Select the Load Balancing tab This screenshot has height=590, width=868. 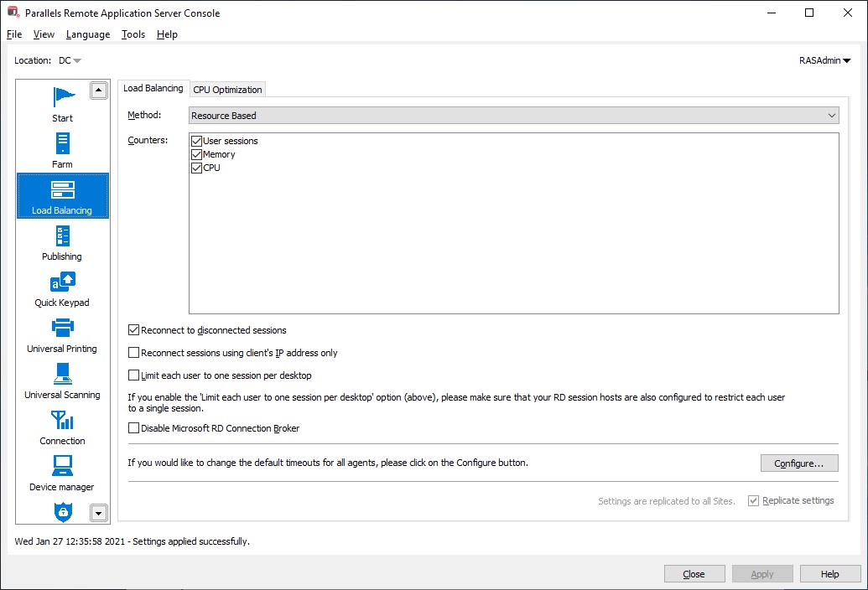153,89
